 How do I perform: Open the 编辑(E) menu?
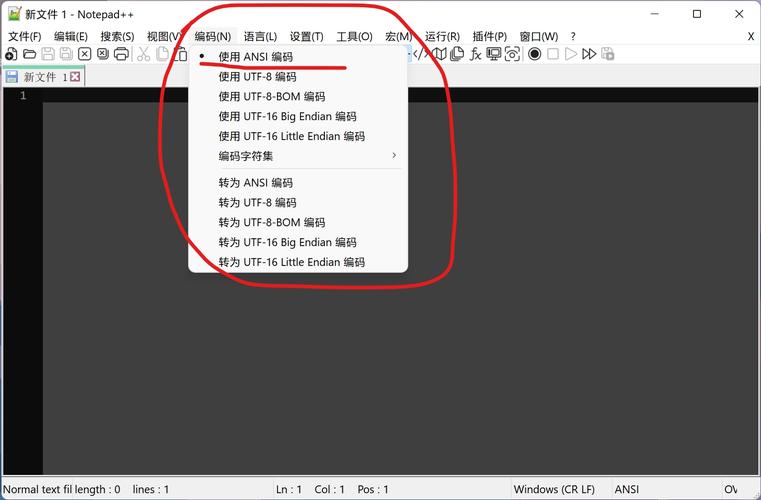[x=71, y=36]
